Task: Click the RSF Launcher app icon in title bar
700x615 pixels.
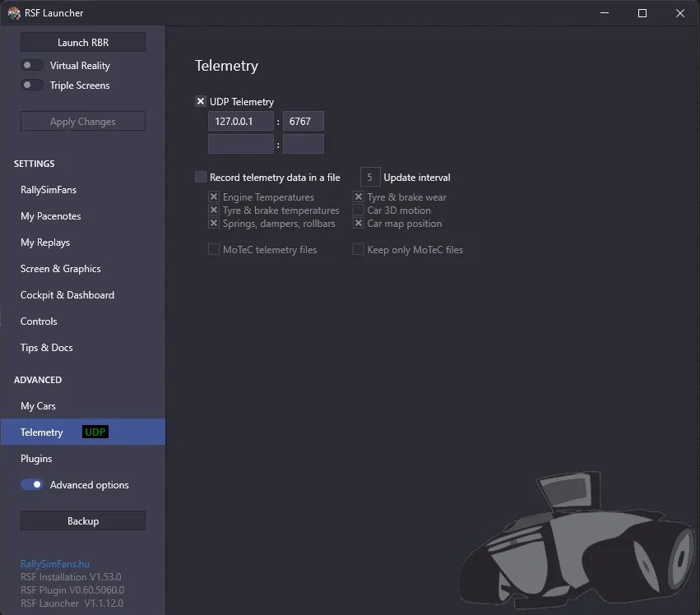Action: point(14,13)
